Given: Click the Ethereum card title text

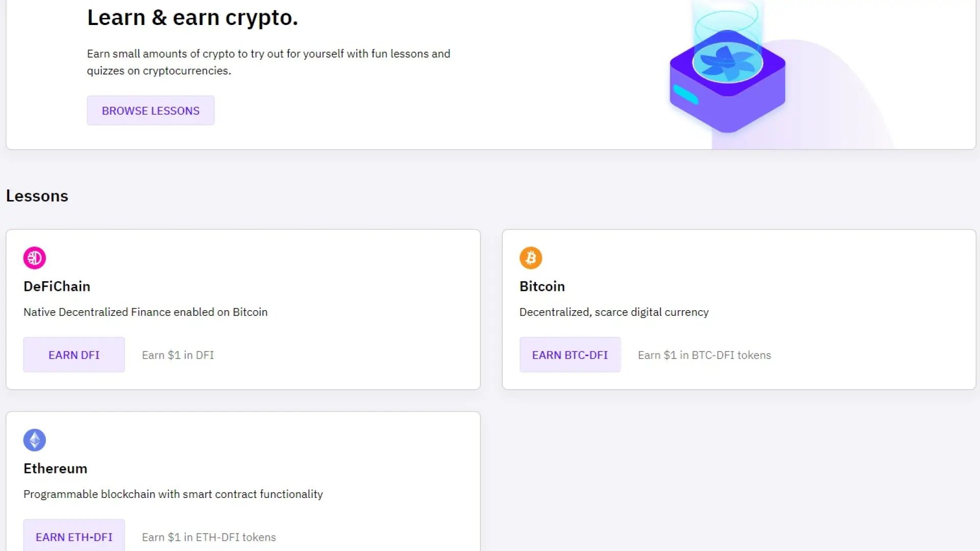Looking at the screenshot, I should pyautogui.click(x=55, y=468).
